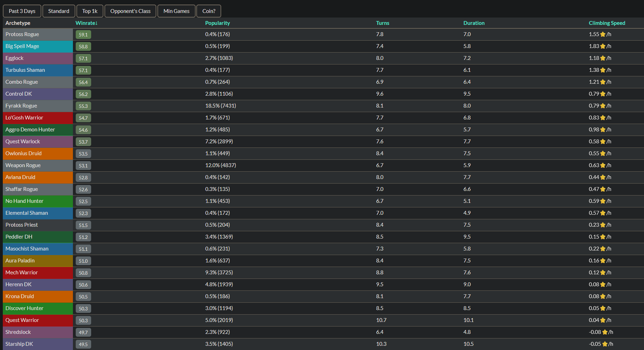644x350 pixels.
Task: Open the Min Games filter
Action: pos(176,11)
